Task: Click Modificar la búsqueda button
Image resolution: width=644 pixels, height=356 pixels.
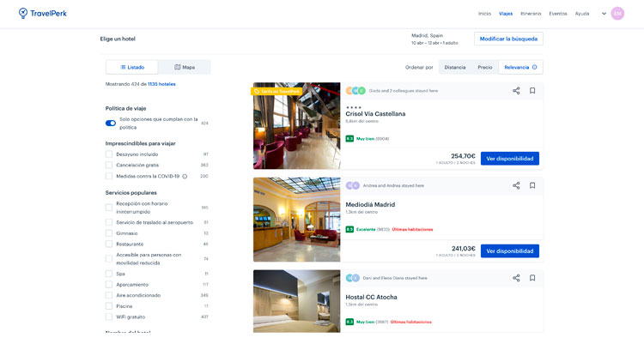Action: (508, 39)
